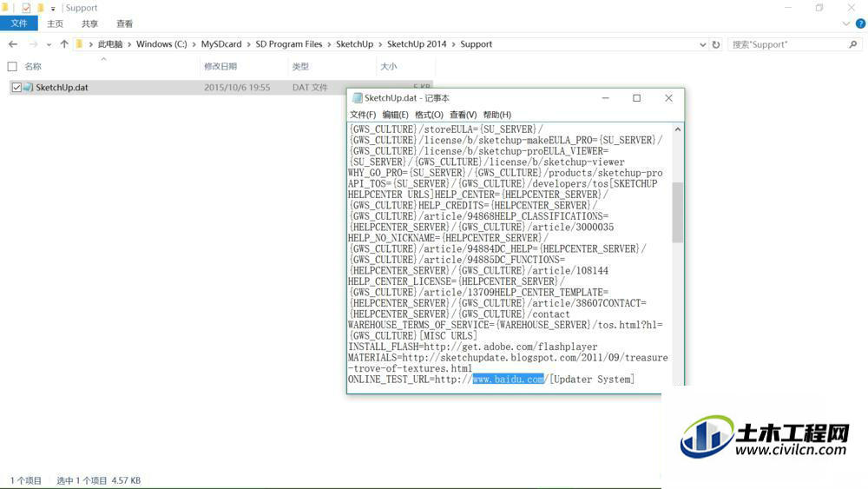Select the SketchUp.dat file icon
This screenshot has height=489, width=868.
(x=29, y=88)
